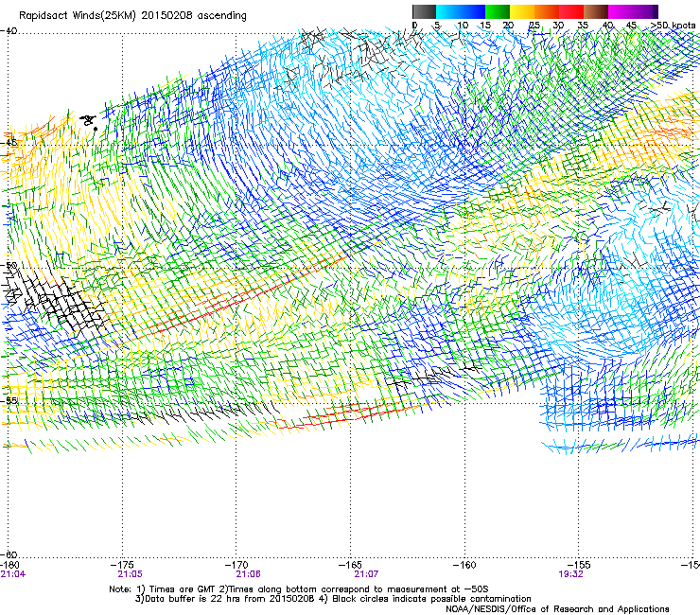Click the blue 10-15 knots legend swatch

click(x=473, y=11)
